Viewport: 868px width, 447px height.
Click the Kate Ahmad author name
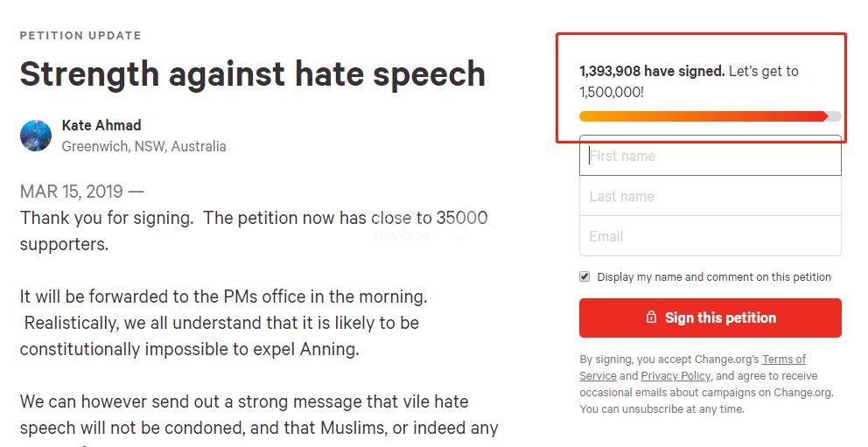pos(101,125)
